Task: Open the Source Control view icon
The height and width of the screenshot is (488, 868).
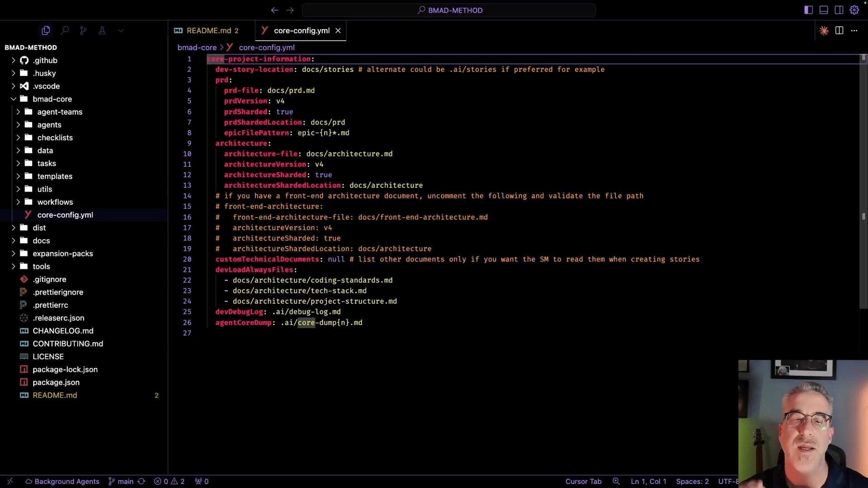Action: point(83,31)
